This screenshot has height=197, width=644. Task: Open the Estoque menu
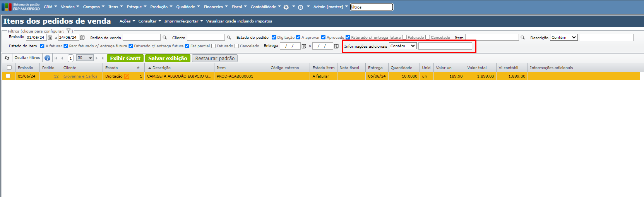pos(137,7)
